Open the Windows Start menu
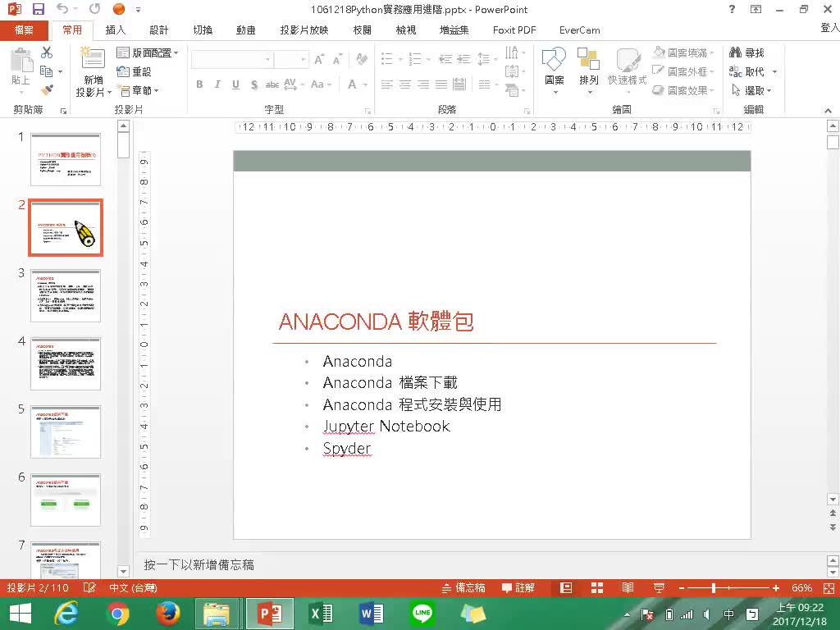 (21, 614)
